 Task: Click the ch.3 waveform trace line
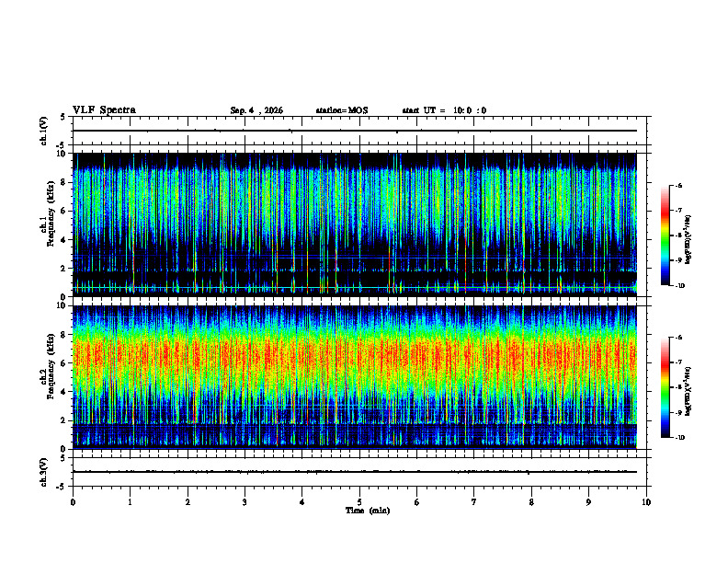pyautogui.click(x=355, y=472)
